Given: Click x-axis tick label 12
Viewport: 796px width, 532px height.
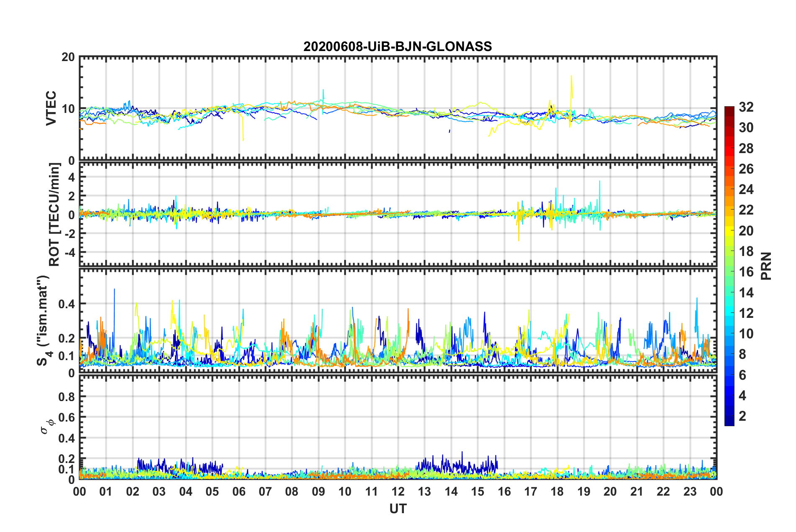Looking at the screenshot, I should pos(398,491).
